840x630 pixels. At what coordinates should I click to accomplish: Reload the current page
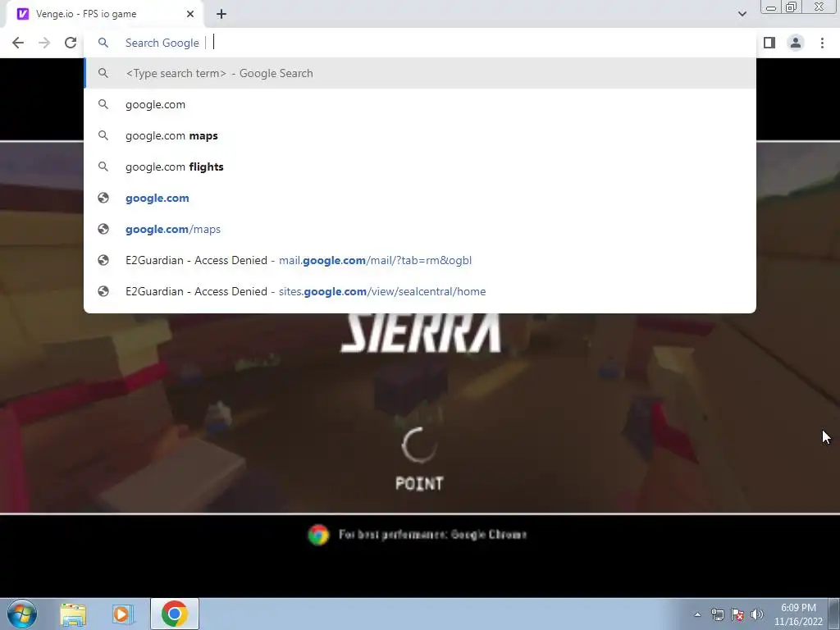tap(71, 43)
